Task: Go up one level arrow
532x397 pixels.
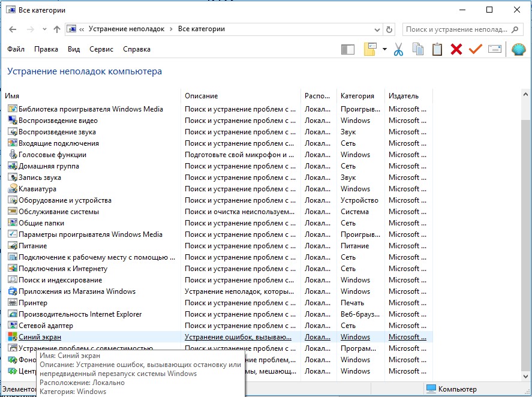Action: tap(56, 29)
